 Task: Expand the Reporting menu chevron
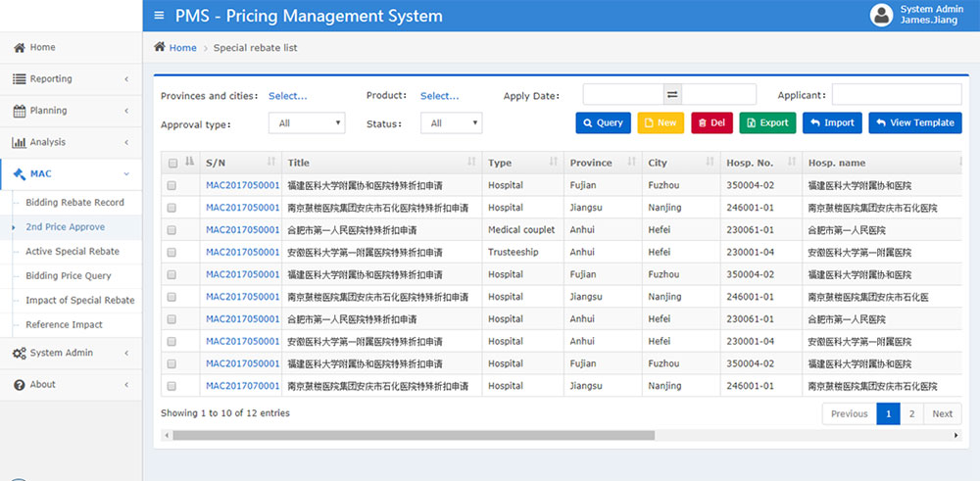point(126,79)
